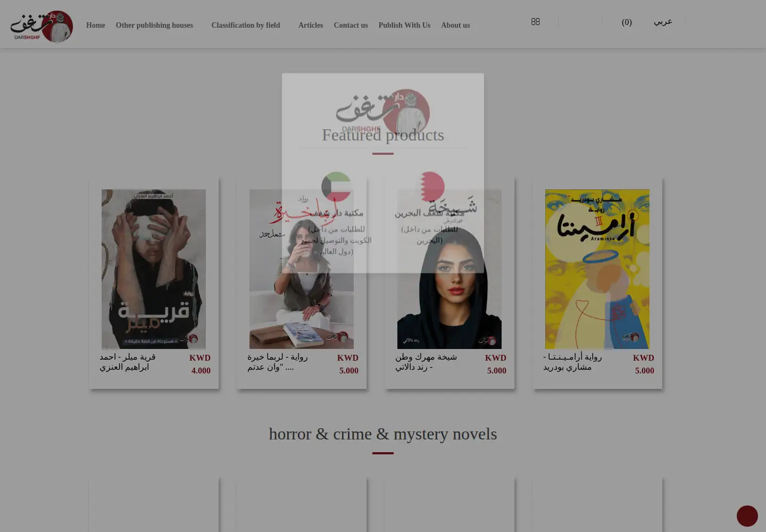Visit the About us page
The height and width of the screenshot is (532, 766).
pos(455,25)
